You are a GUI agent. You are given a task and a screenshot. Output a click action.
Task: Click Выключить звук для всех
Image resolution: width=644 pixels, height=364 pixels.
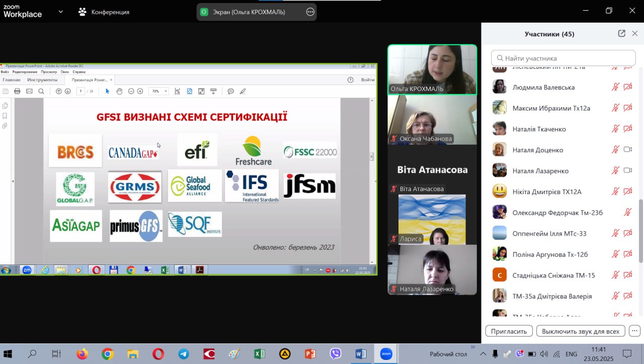pos(581,331)
